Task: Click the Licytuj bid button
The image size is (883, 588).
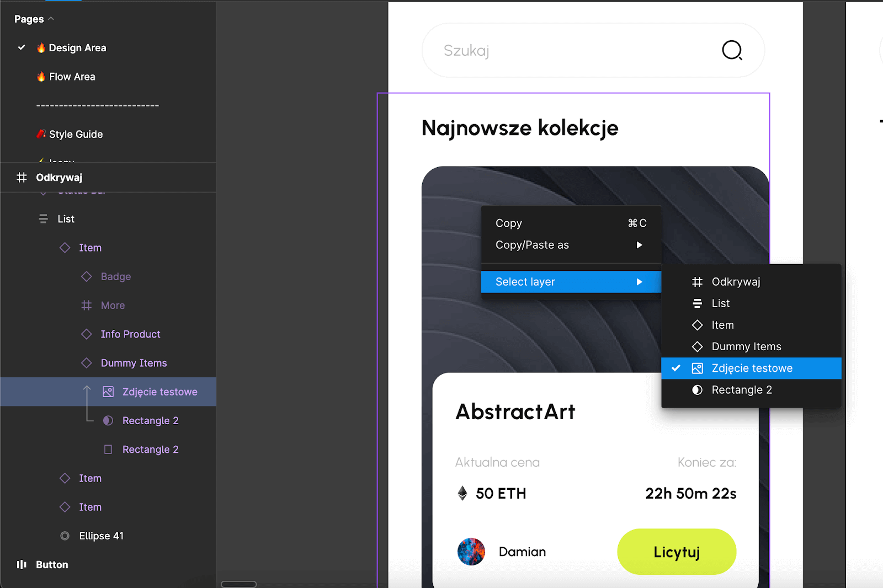Action: point(677,552)
